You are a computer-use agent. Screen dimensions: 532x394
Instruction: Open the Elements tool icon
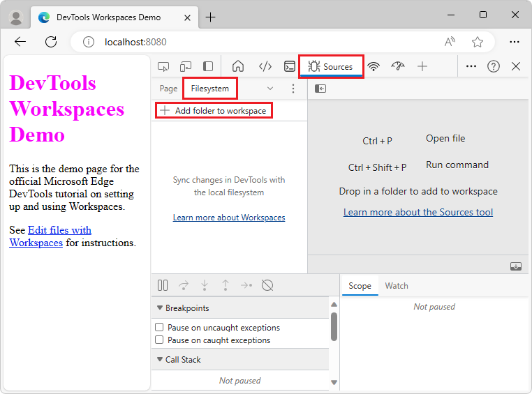(265, 66)
